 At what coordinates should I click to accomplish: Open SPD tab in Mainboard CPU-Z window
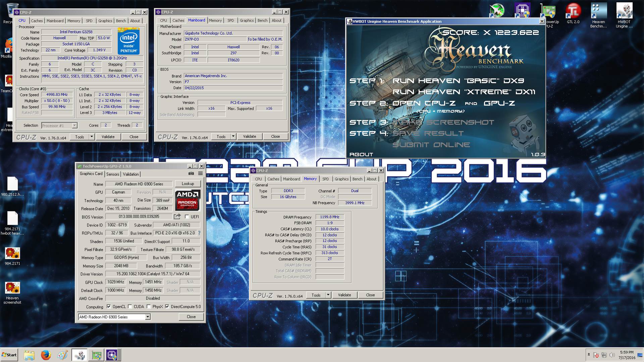point(231,20)
